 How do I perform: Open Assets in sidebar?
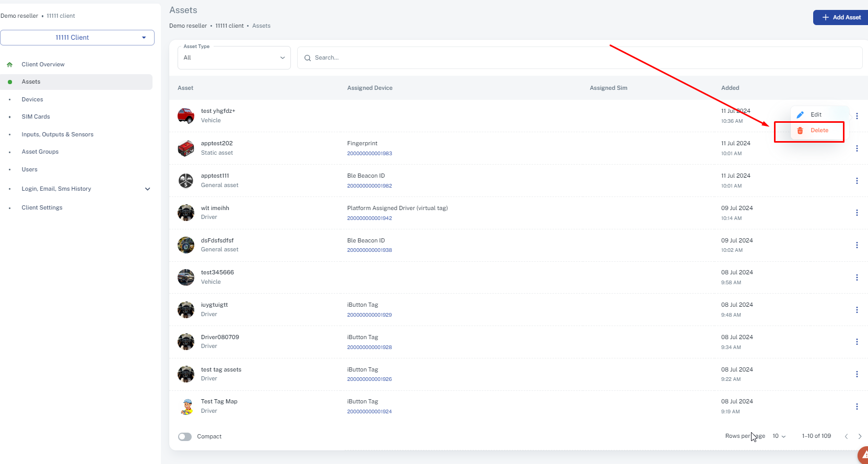31,82
